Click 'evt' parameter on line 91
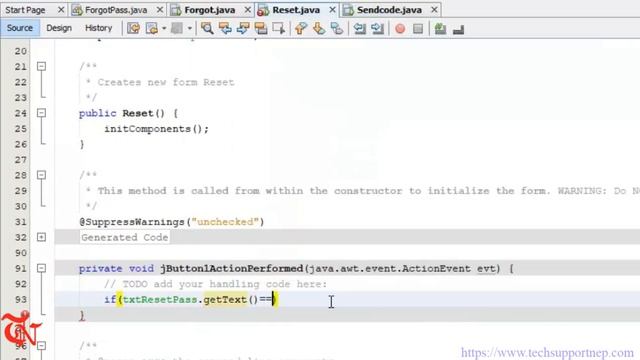Screen dimensions: 640x360 (x=486, y=269)
